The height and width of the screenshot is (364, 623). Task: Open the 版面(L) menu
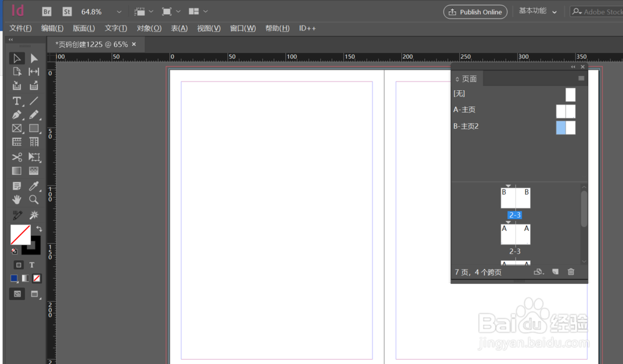coord(84,28)
